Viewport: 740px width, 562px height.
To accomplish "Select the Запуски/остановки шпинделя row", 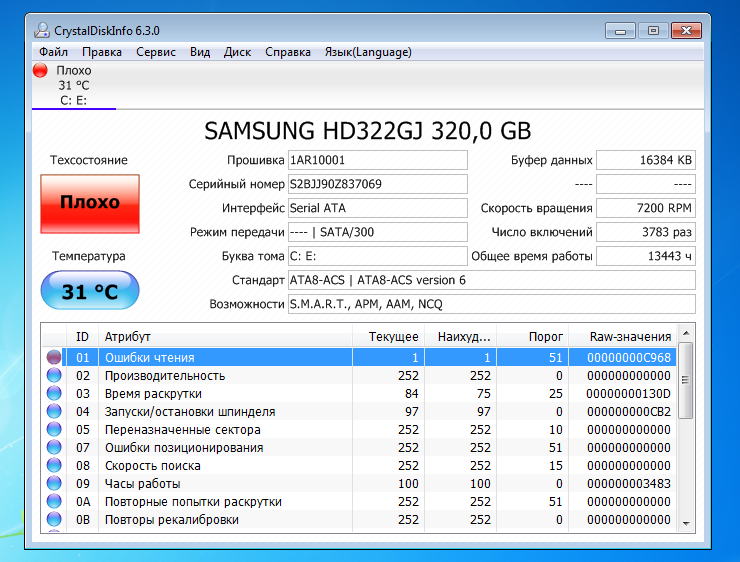I will point(359,411).
